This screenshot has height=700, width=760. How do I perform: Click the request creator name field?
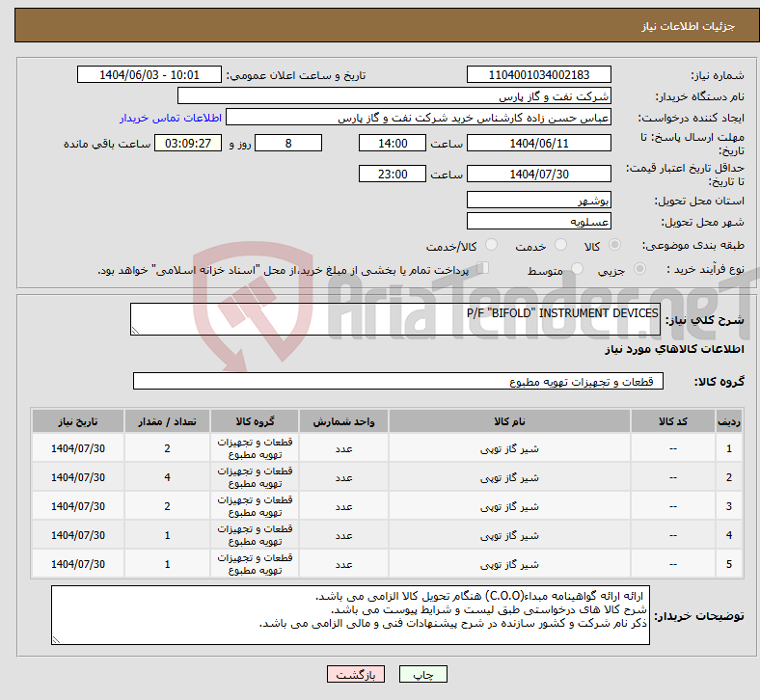coord(419,118)
